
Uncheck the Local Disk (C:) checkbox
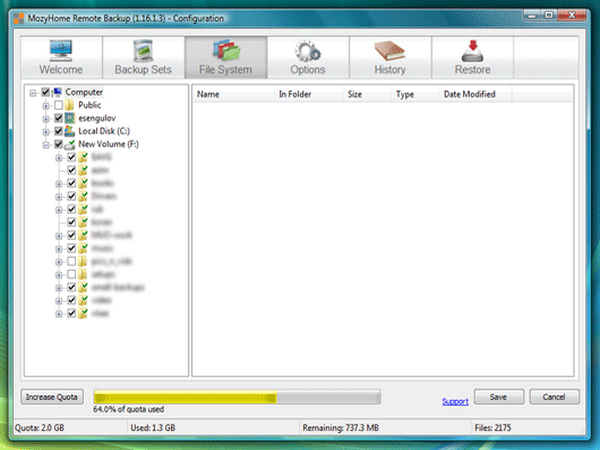58,131
